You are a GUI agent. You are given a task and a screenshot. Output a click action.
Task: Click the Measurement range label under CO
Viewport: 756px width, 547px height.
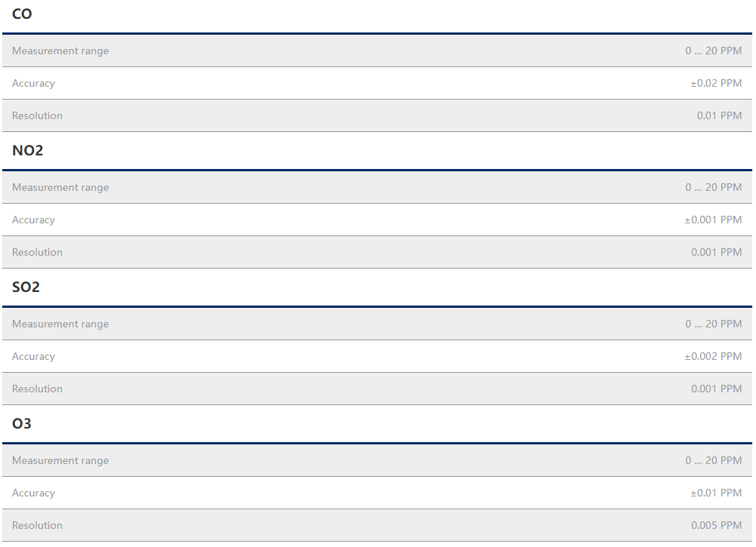pos(60,51)
